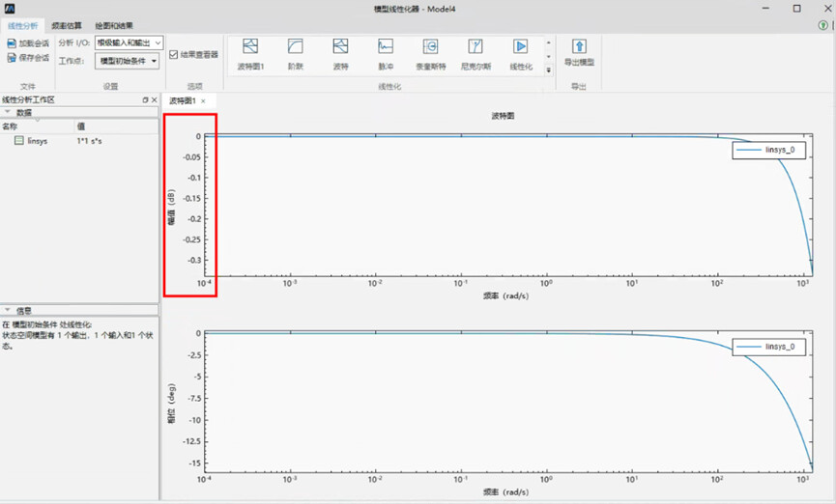Open the 奈奎斯特 Nyquist plot icon
836x504 pixels.
[430, 46]
